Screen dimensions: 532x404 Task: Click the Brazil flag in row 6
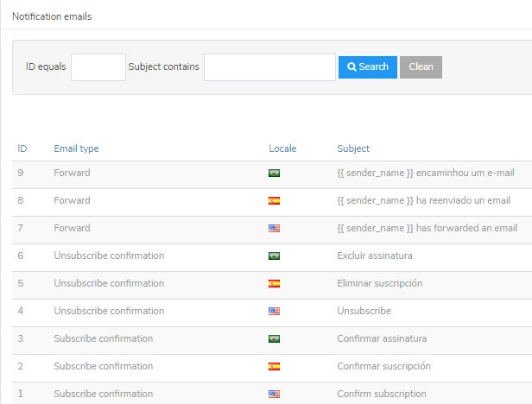[274, 256]
